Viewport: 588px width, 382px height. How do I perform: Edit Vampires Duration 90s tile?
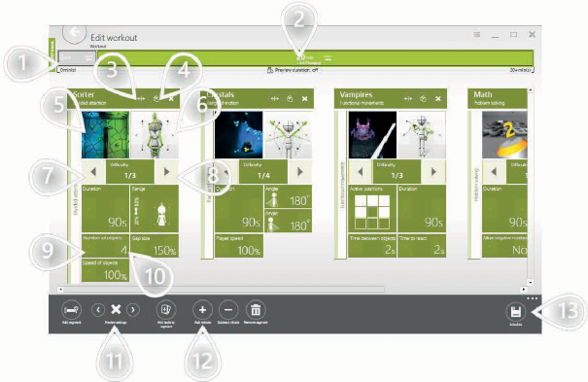pos(422,208)
